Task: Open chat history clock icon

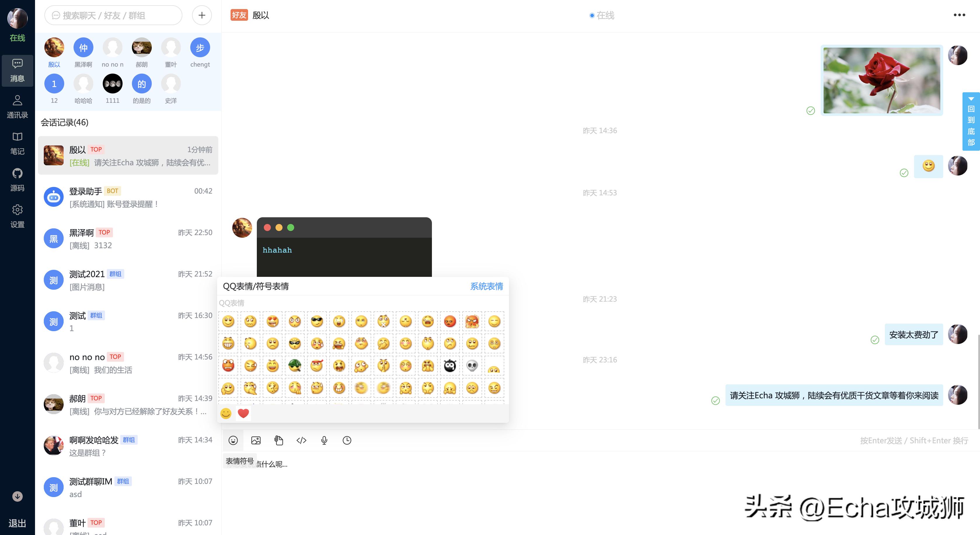Action: (x=347, y=440)
